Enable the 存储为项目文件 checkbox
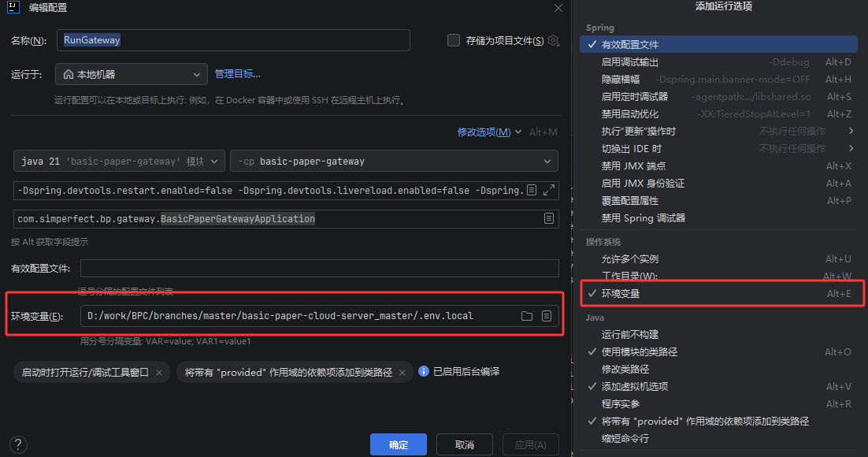The image size is (868, 457). pos(454,40)
